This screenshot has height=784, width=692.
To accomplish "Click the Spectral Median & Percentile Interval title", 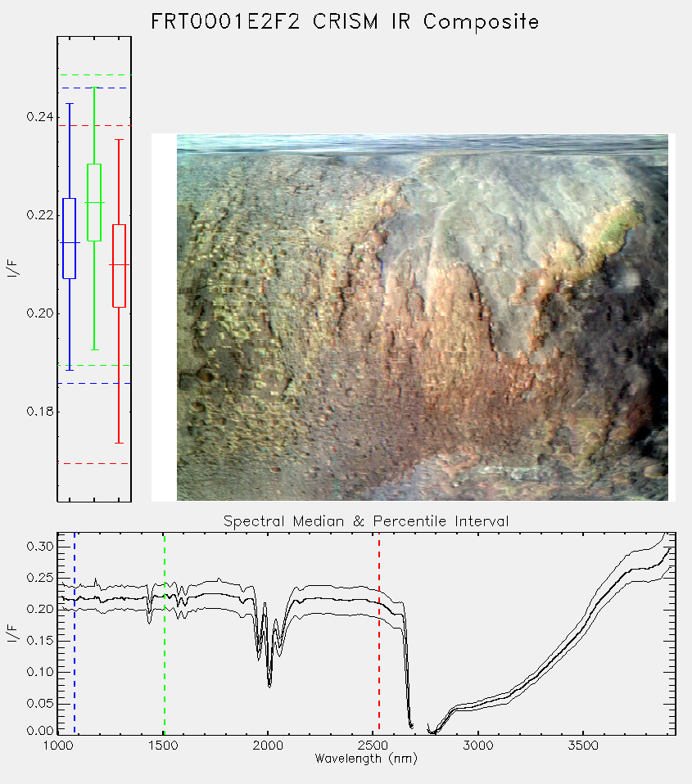I will click(x=366, y=521).
